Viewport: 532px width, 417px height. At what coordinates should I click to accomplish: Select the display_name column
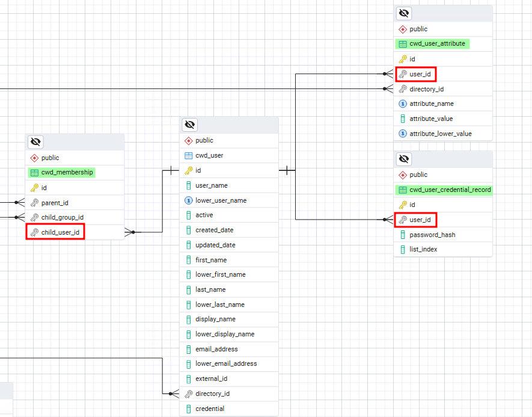click(215, 319)
